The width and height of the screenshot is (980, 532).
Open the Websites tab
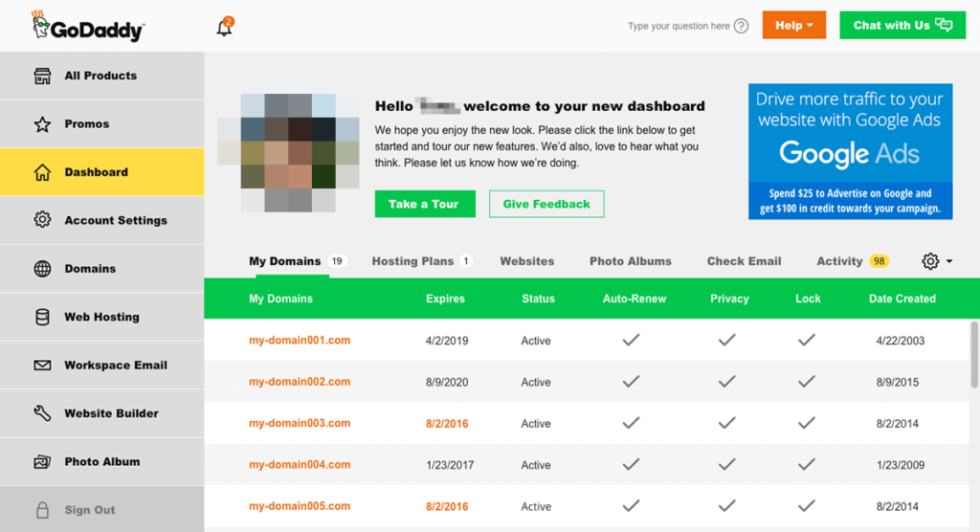[527, 261]
